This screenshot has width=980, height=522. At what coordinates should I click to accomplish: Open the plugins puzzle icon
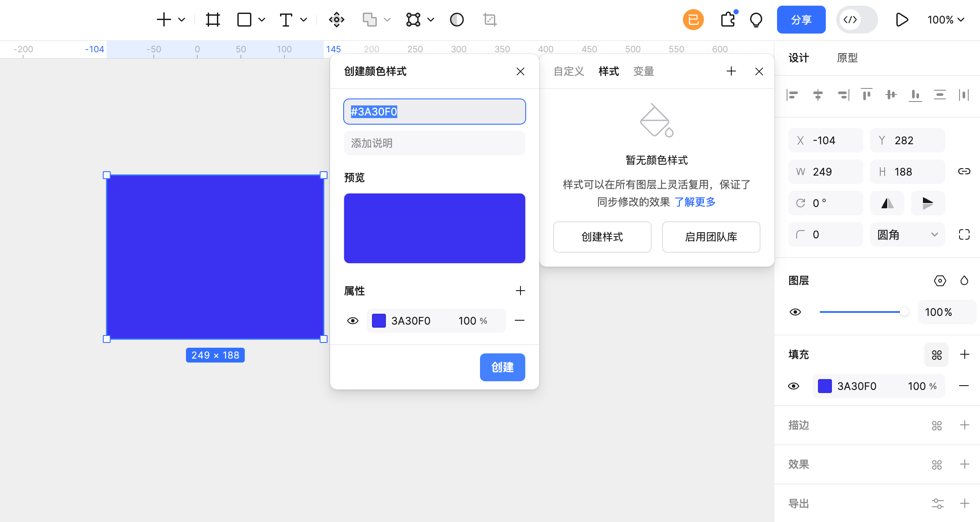click(x=728, y=20)
